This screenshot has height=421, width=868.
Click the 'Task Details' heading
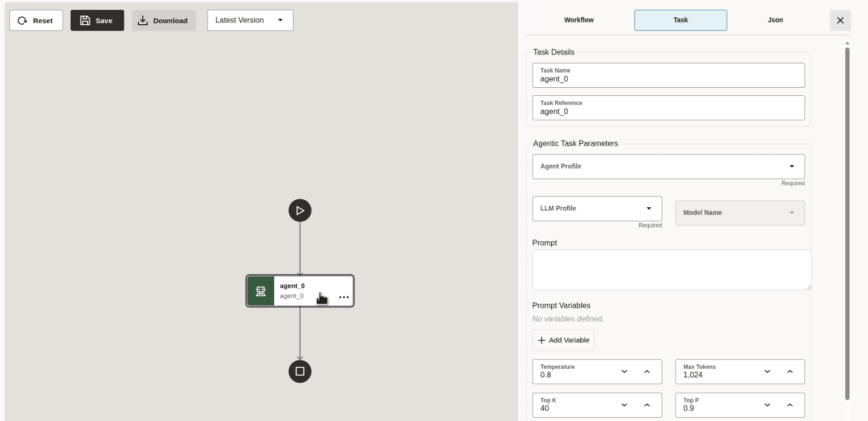553,52
